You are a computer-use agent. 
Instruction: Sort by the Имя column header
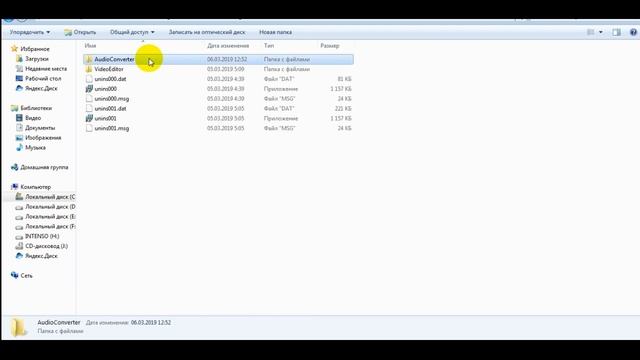90,46
